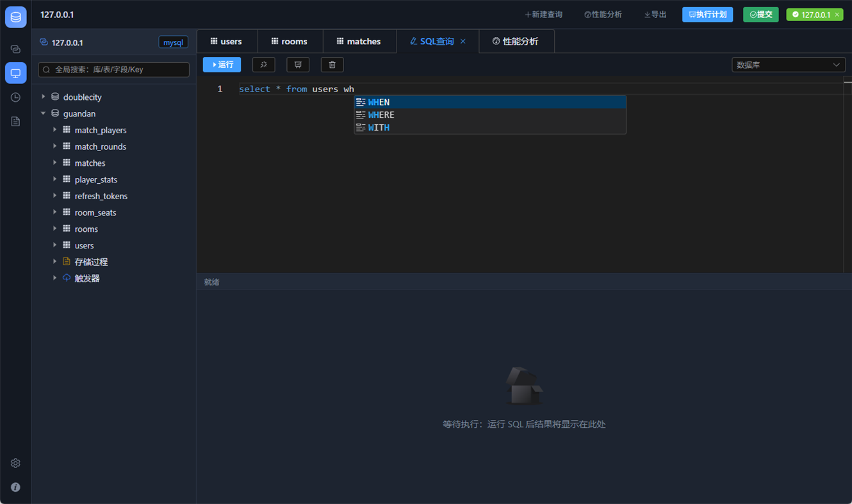Collapse the guandan database
852x504 pixels.
(43, 113)
